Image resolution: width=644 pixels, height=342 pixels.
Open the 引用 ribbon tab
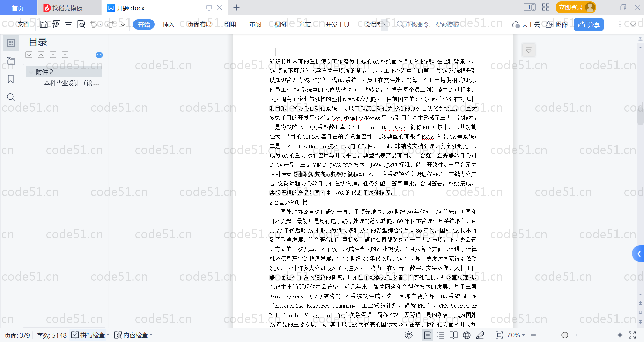(230, 24)
